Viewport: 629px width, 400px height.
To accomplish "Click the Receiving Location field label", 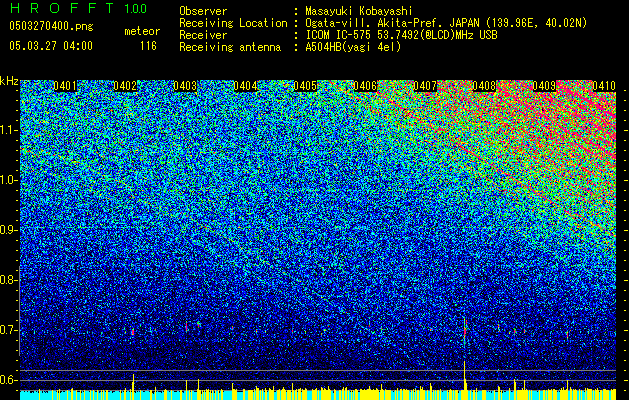I will click(x=233, y=23).
